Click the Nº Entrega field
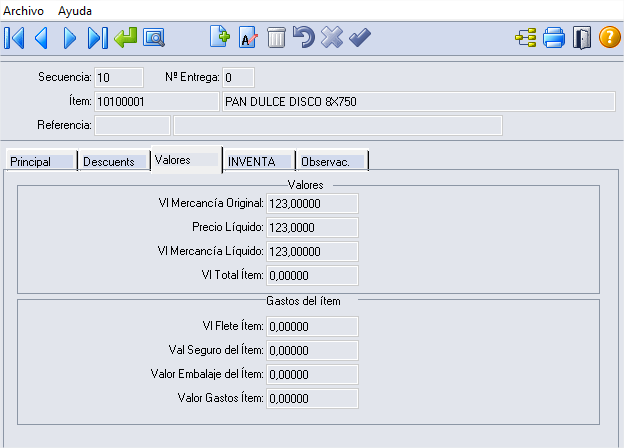Image resolution: width=624 pixels, height=448 pixels. (x=238, y=77)
